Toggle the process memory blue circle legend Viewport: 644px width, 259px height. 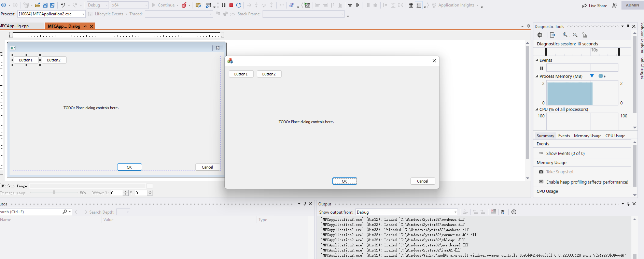[x=601, y=76]
